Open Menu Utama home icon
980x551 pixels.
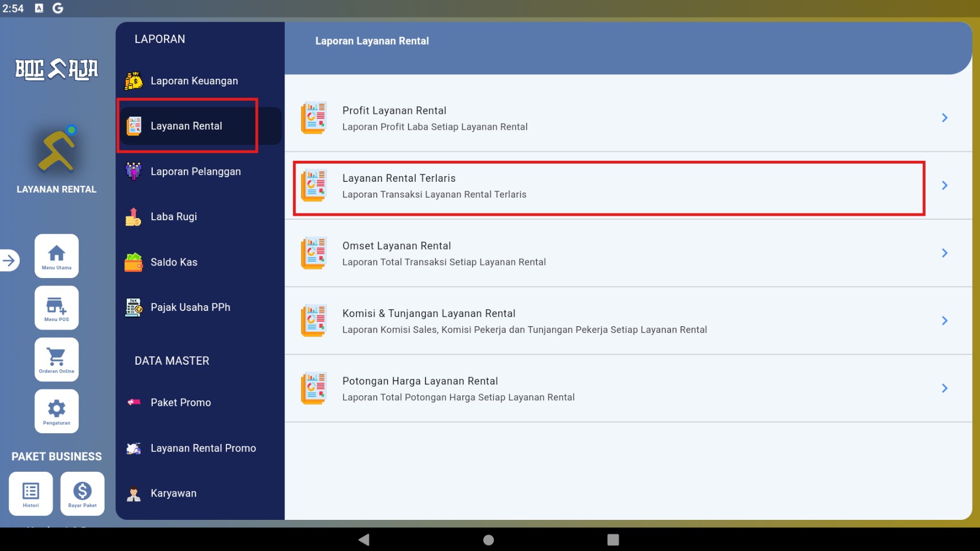[57, 256]
